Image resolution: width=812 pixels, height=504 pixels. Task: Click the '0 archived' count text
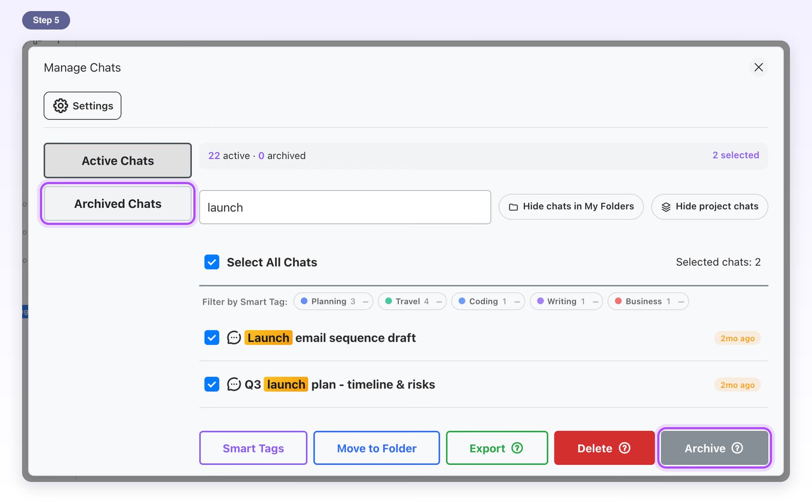click(282, 156)
